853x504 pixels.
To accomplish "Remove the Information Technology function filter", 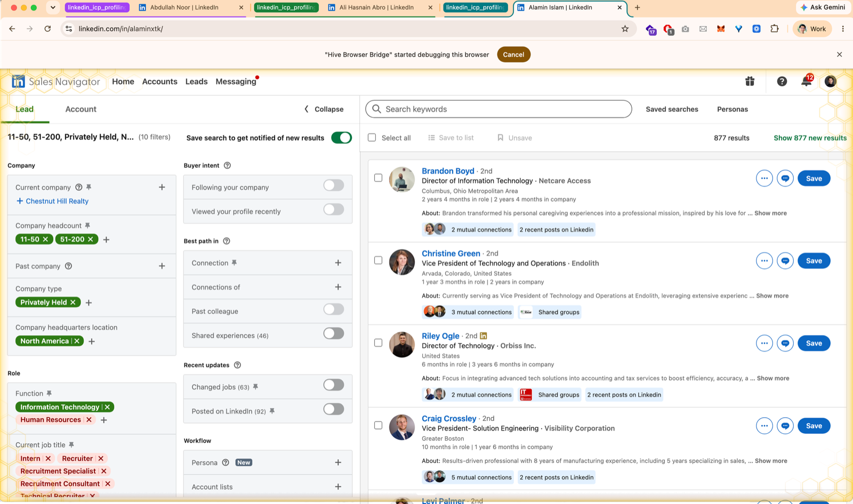I will (107, 407).
